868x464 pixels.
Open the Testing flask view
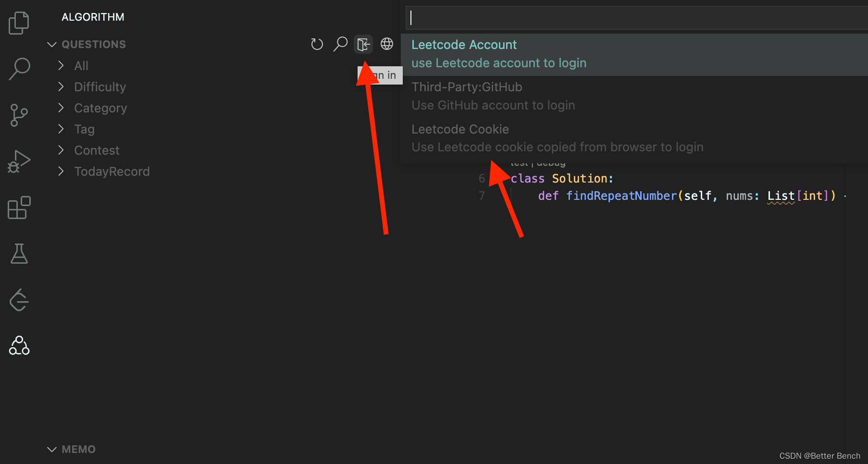18,254
